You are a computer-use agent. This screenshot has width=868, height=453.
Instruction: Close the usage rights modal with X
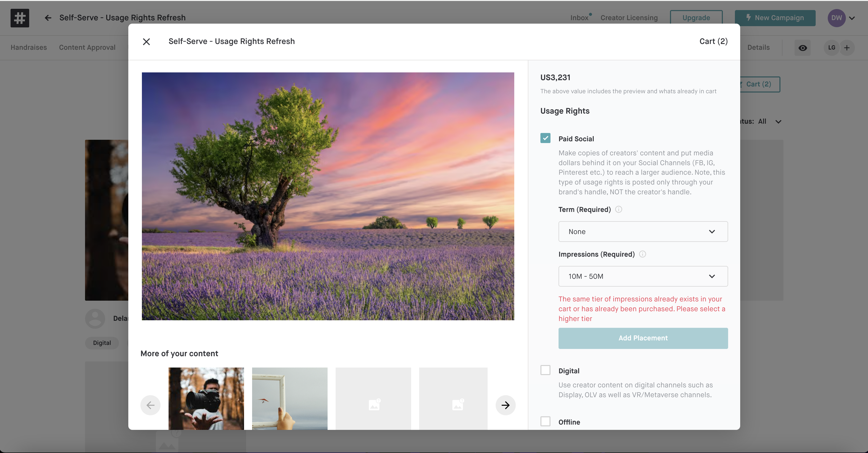(146, 42)
